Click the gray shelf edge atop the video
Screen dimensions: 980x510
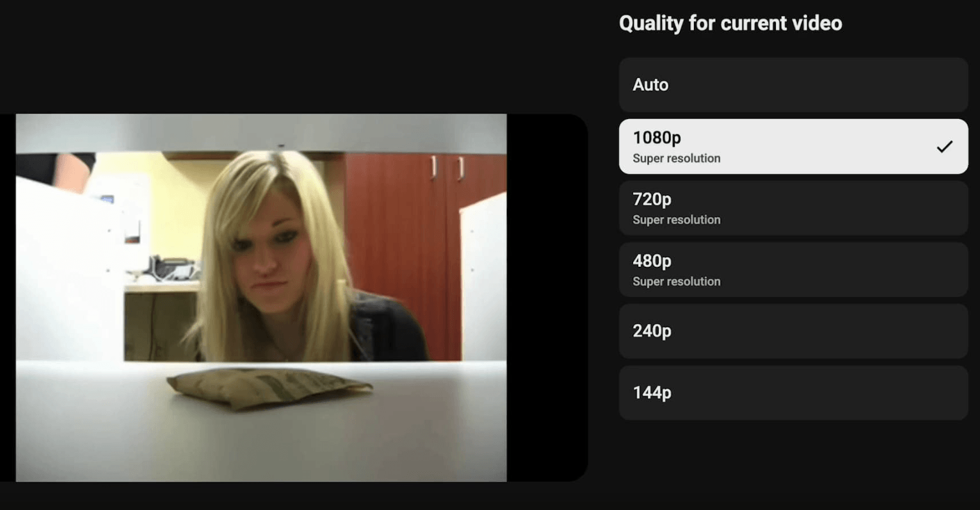261,132
